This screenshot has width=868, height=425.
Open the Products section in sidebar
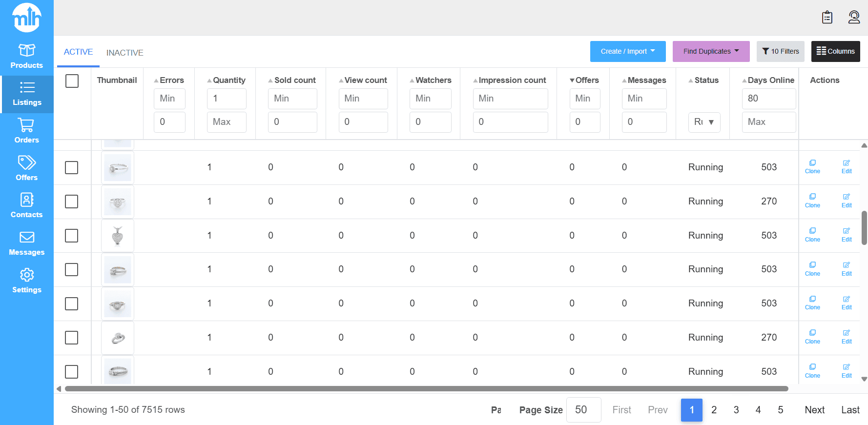27,56
